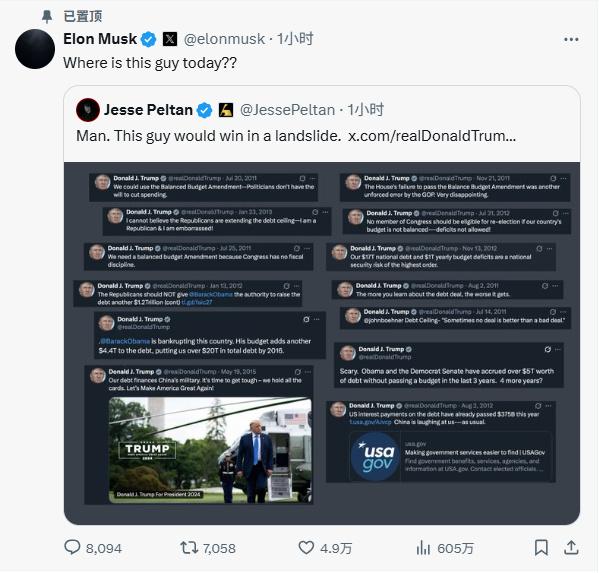
Task: Like the post with heart icon
Action: (306, 547)
